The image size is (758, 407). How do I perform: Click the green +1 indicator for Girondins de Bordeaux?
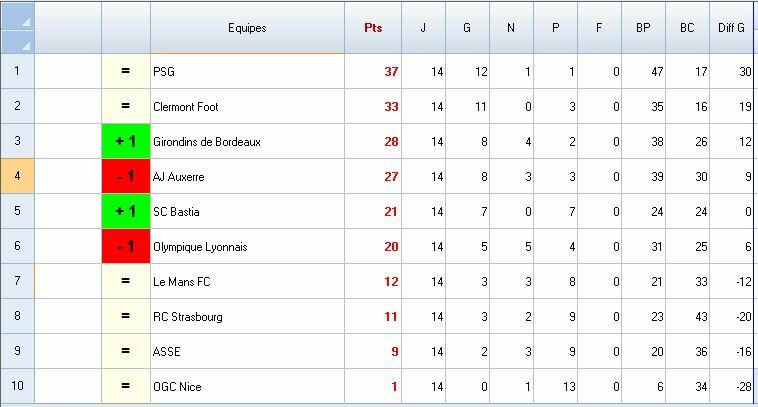[x=126, y=142]
